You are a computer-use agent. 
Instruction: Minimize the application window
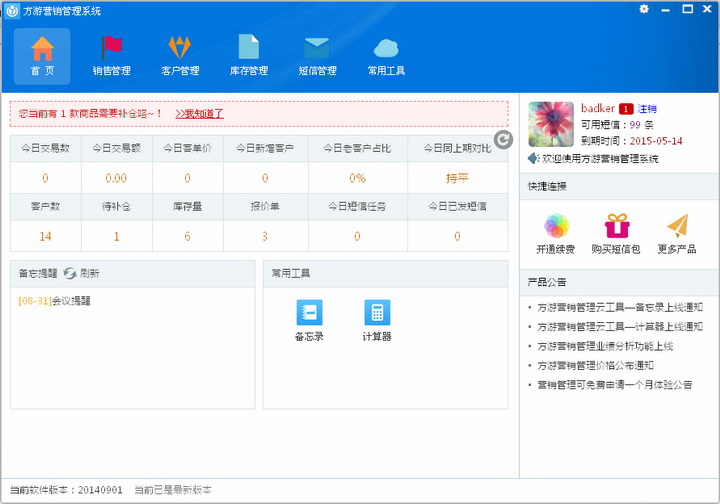(x=665, y=9)
